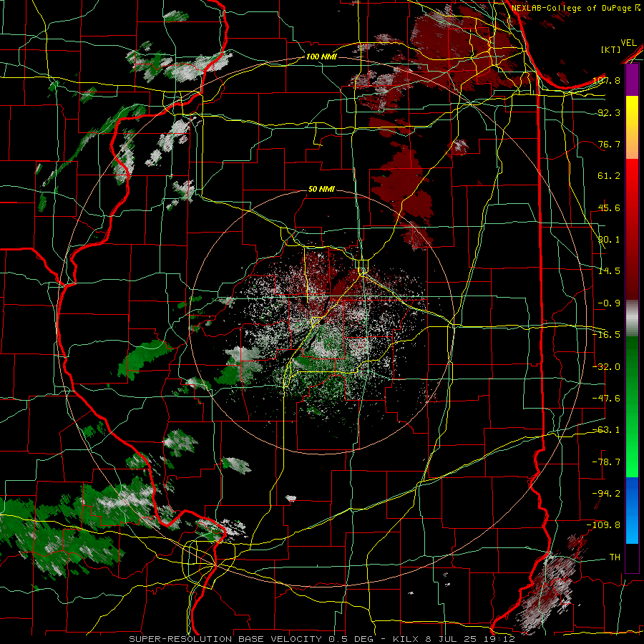Click the gray segment of the color bar
This screenshot has height=644, width=644.
[x=632, y=318]
